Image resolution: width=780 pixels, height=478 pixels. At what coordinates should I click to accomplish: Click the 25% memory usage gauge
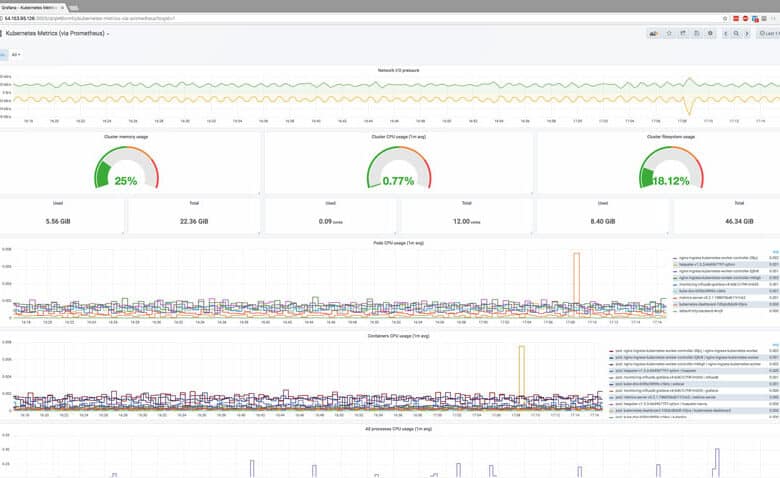coord(126,168)
